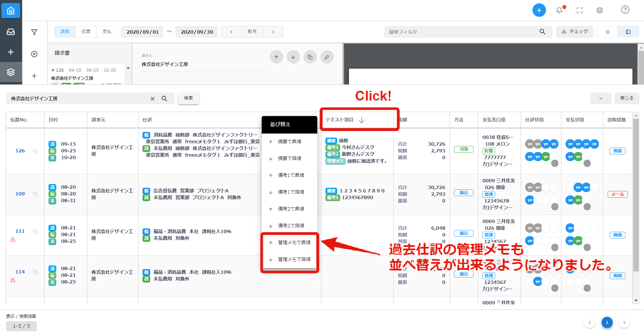
Task: Click warning triangle under voucher 114
Action: coord(13,280)
